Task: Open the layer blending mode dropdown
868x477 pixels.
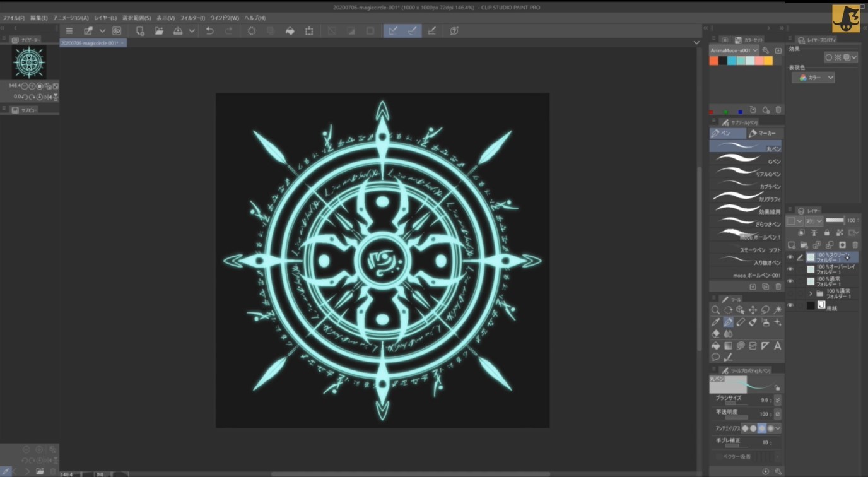Action: pyautogui.click(x=814, y=220)
